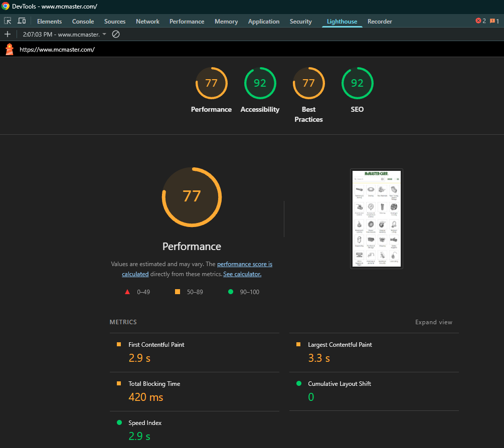Open the Performance tab

tap(187, 22)
